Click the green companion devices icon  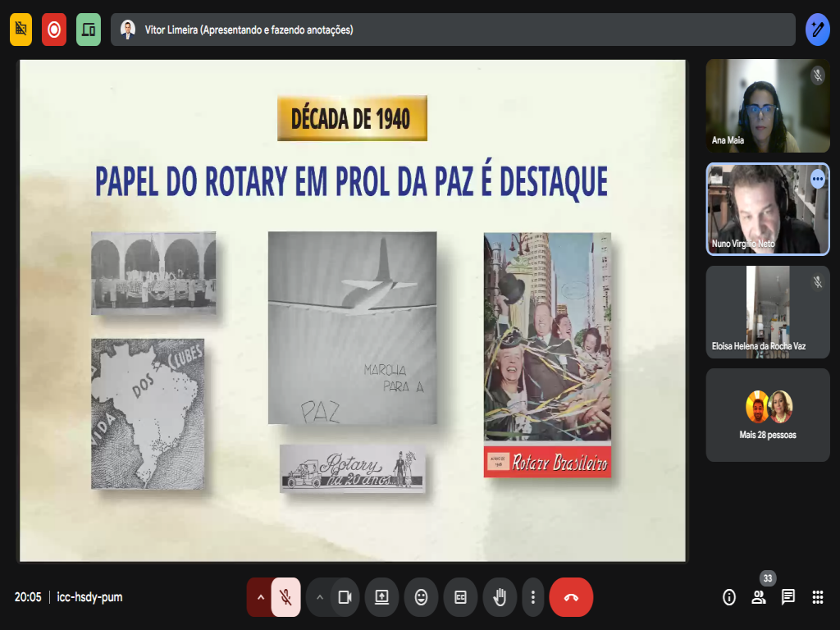(89, 30)
